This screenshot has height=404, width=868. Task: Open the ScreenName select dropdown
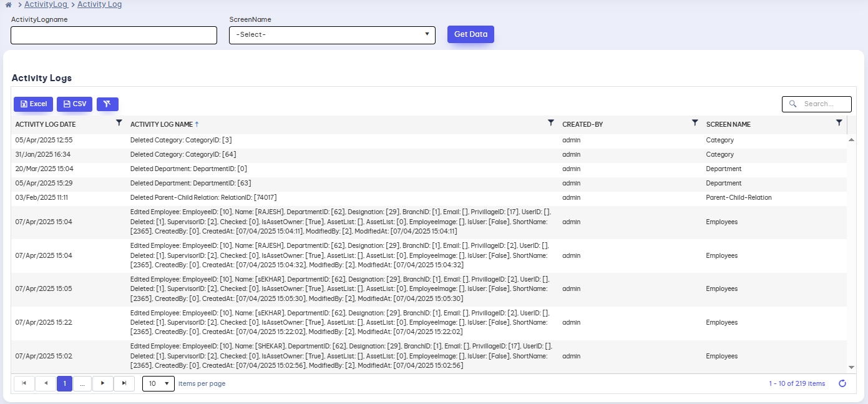point(332,35)
